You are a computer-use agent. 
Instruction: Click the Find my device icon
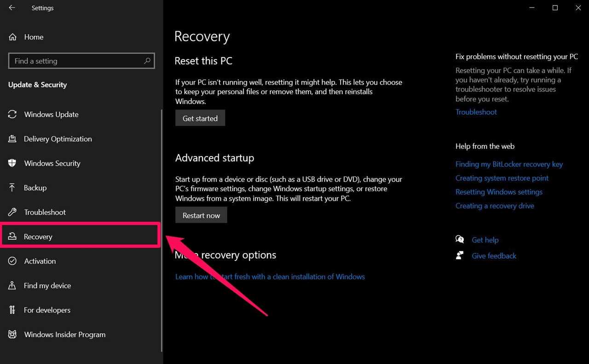pyautogui.click(x=12, y=285)
